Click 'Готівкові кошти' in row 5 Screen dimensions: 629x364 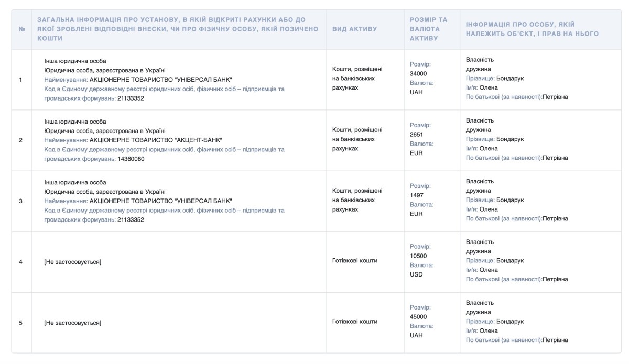(x=355, y=321)
